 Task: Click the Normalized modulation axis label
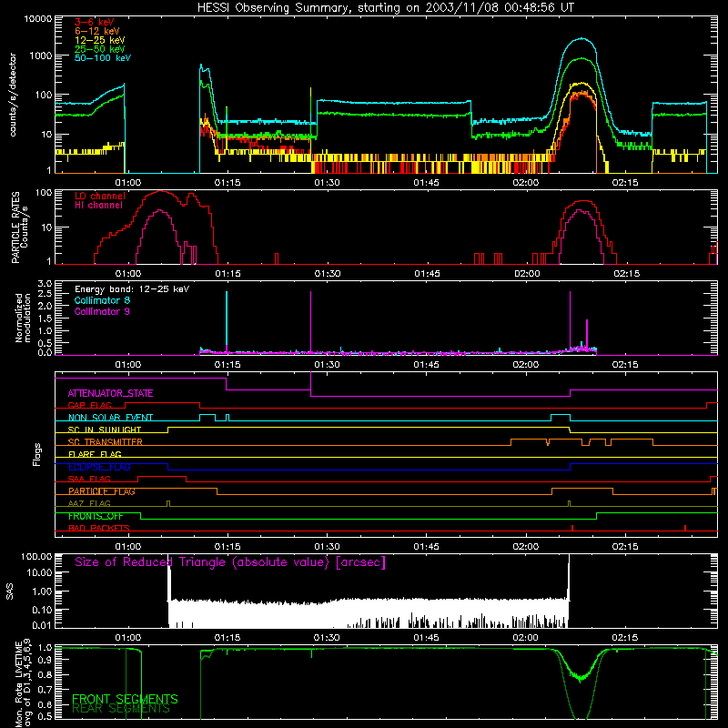(x=24, y=318)
